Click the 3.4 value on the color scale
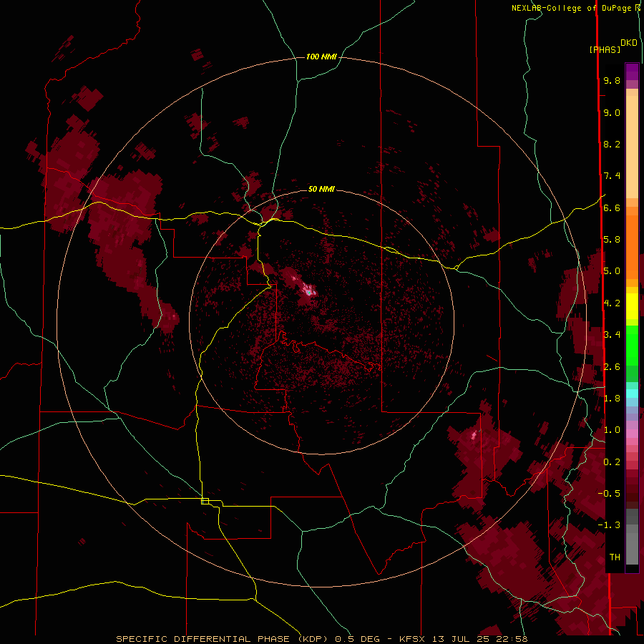This screenshot has height=644, width=644. point(612,335)
